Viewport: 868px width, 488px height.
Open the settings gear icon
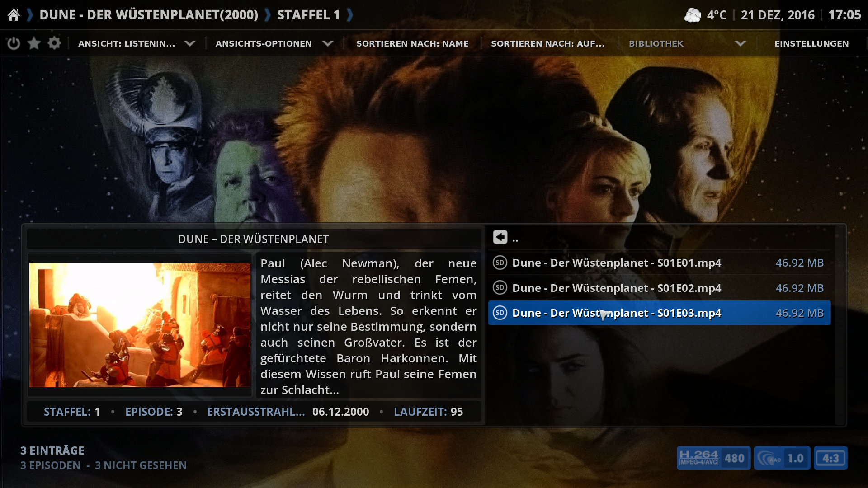(x=54, y=43)
